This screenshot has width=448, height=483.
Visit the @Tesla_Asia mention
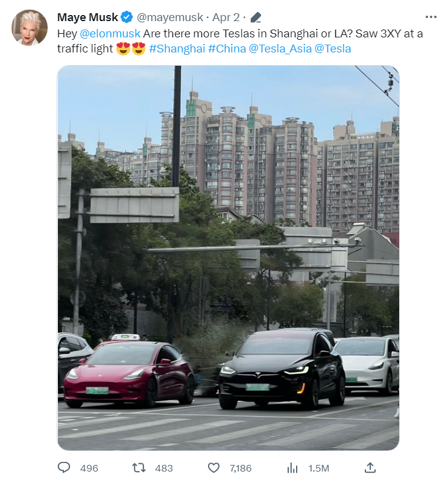280,49
